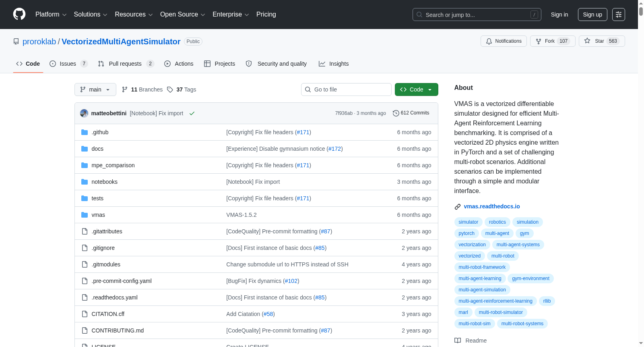The width and height of the screenshot is (644, 347).
Task: Expand the Resources menu
Action: [134, 15]
